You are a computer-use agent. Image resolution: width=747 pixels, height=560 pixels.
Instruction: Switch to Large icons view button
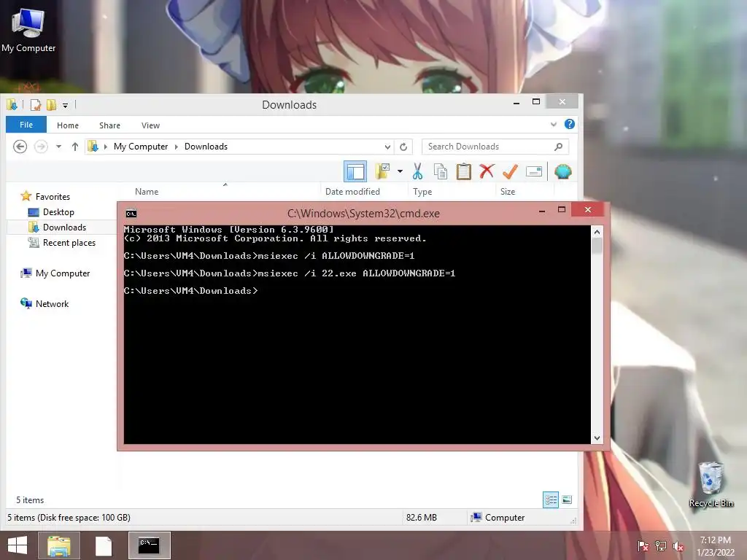pyautogui.click(x=567, y=499)
